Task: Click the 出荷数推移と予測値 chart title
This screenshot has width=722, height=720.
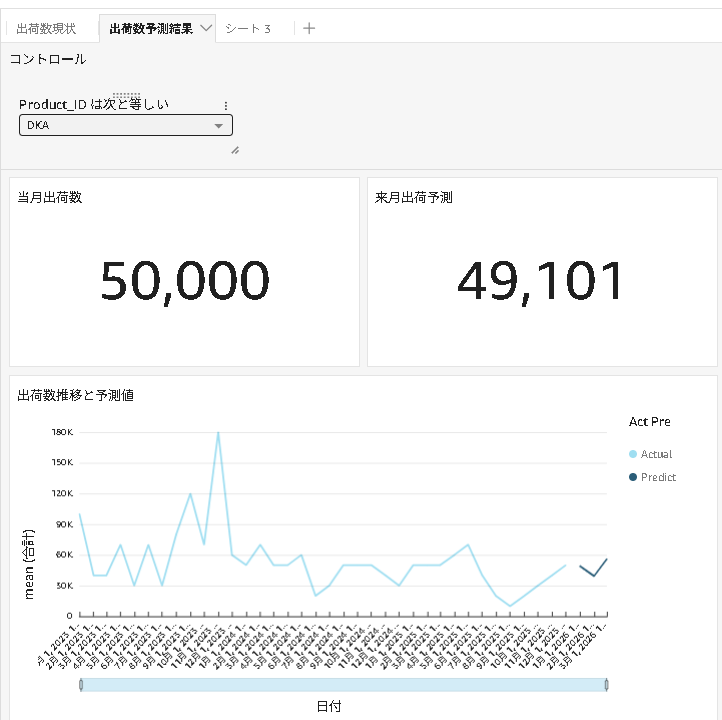Action: pos(76,395)
